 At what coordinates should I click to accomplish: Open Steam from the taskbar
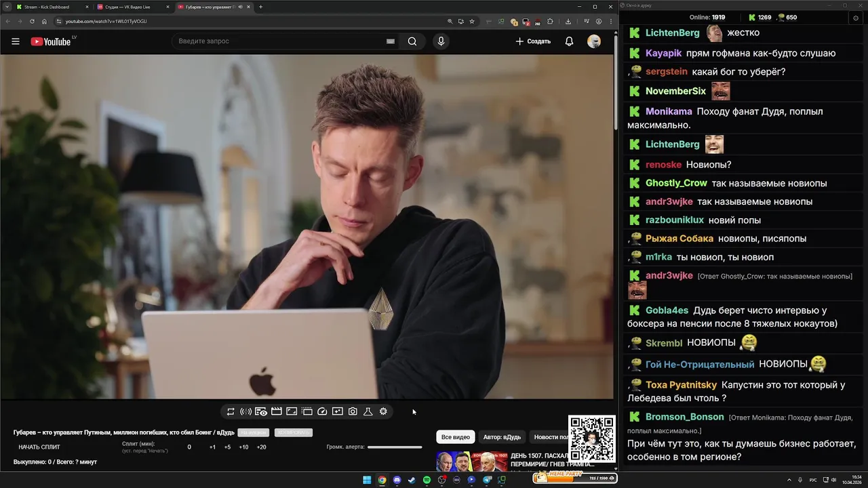(x=412, y=480)
